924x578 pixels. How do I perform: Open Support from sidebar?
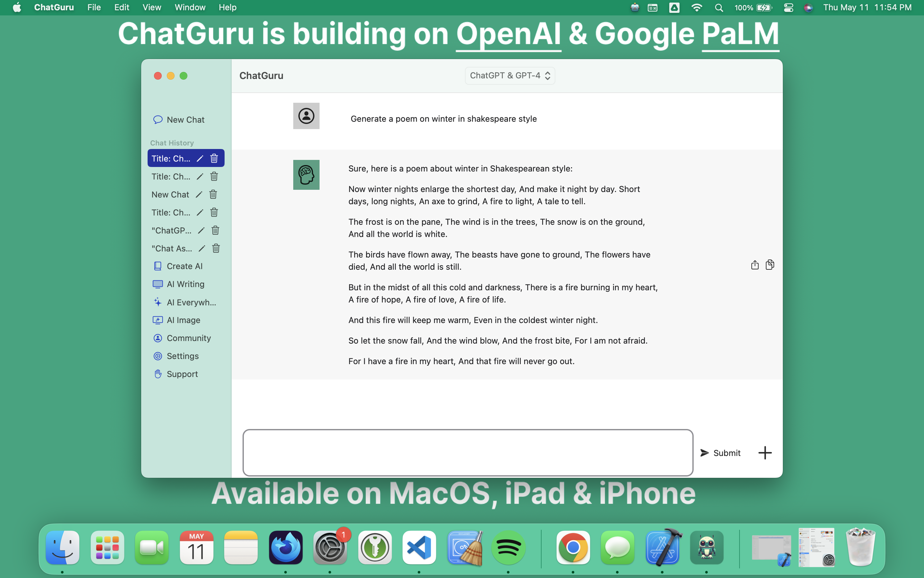[175, 374]
